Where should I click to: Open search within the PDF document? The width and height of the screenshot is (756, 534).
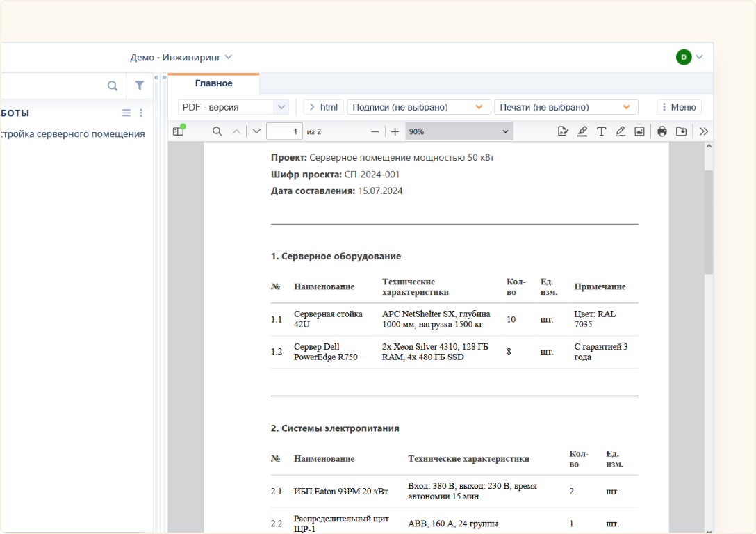[218, 131]
